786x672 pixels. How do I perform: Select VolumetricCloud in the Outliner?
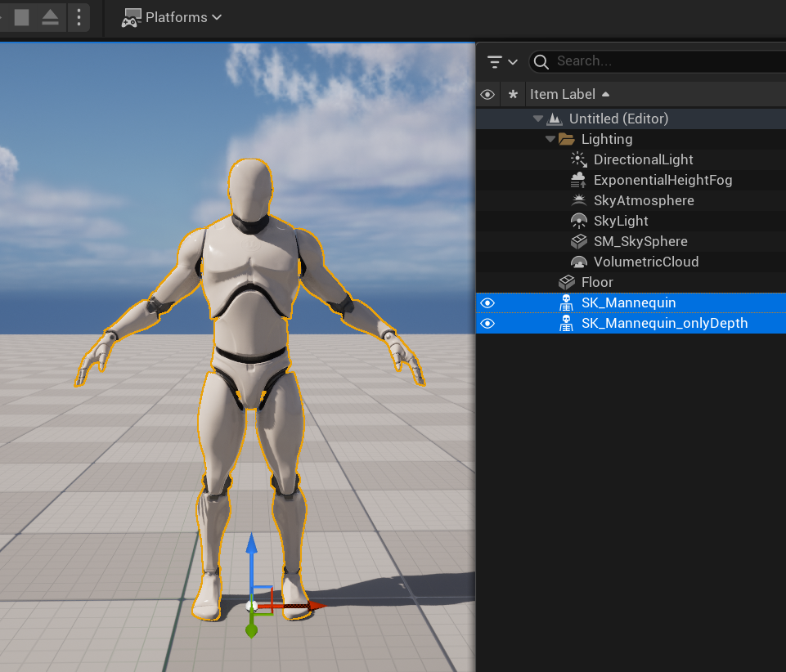click(x=645, y=262)
